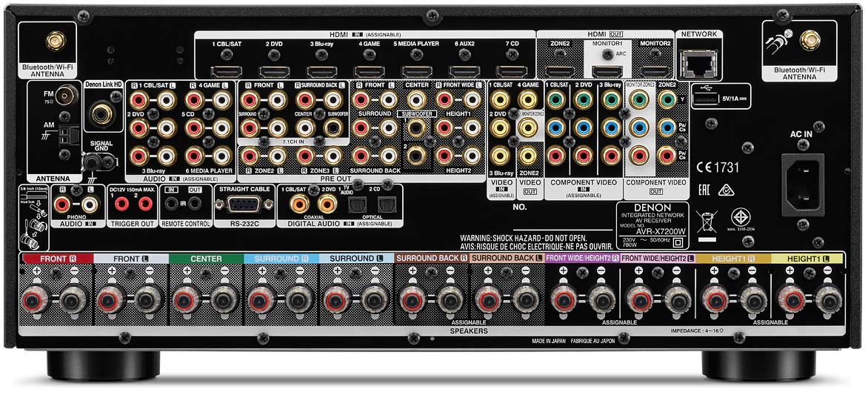Select the HDMI IN 7 CD port
Image resolution: width=868 pixels, height=395 pixels.
(x=511, y=72)
